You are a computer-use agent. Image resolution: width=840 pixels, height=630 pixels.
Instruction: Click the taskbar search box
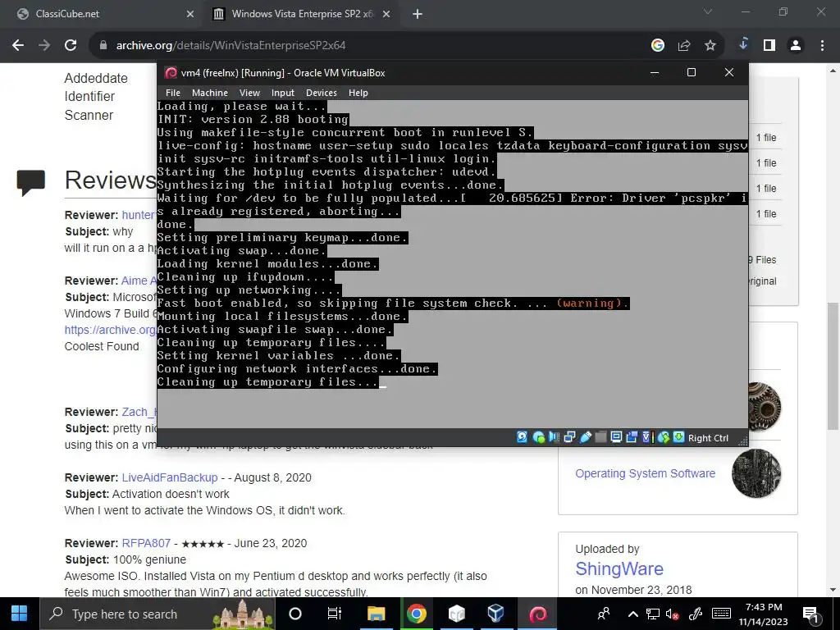pos(157,614)
